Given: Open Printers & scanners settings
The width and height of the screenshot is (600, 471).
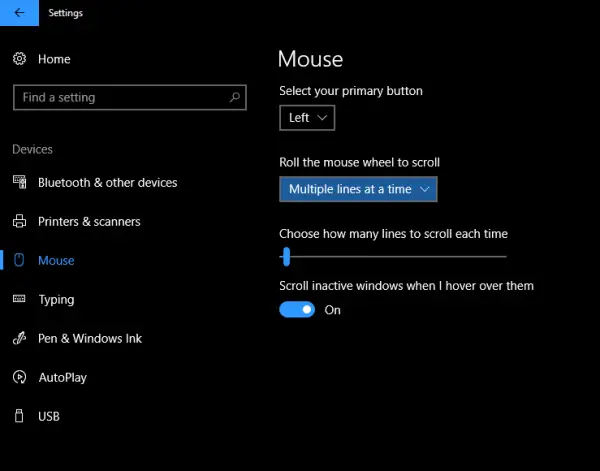Looking at the screenshot, I should (89, 222).
